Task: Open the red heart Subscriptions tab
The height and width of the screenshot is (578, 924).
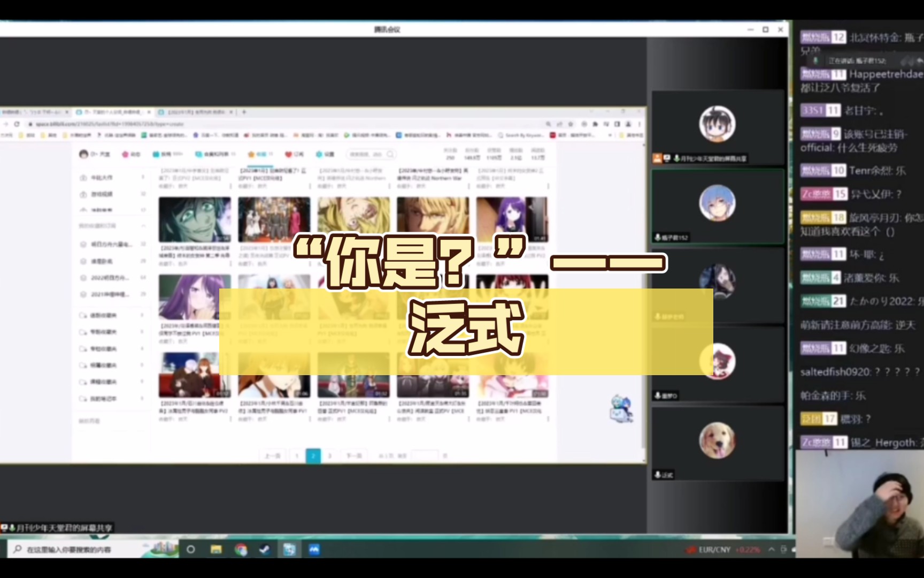Action: 294,154
